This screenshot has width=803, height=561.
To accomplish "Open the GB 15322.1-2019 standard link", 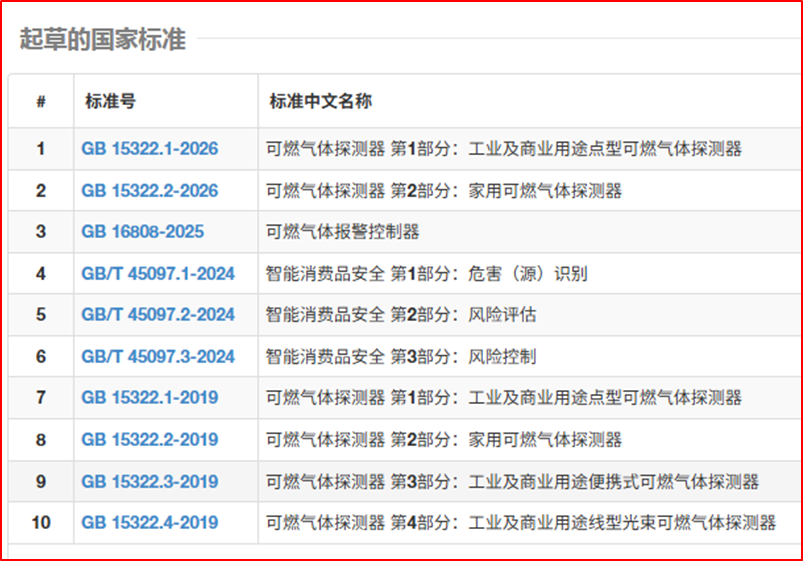I will tap(149, 398).
